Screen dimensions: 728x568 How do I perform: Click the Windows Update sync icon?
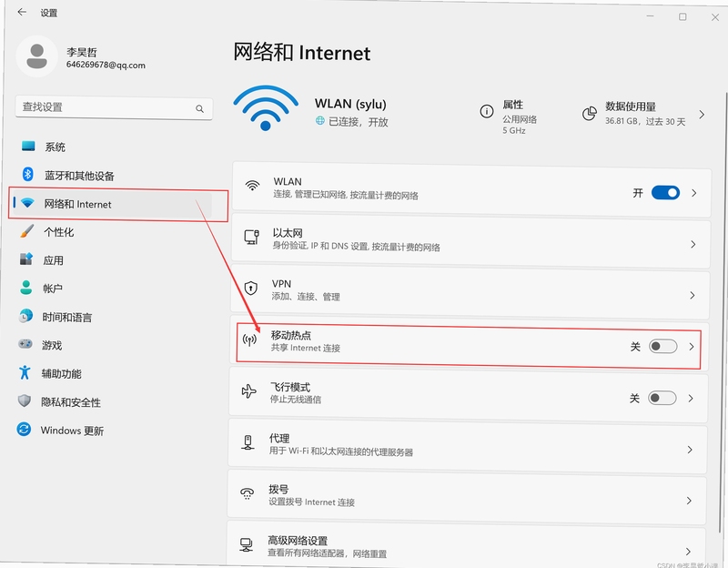(x=24, y=429)
